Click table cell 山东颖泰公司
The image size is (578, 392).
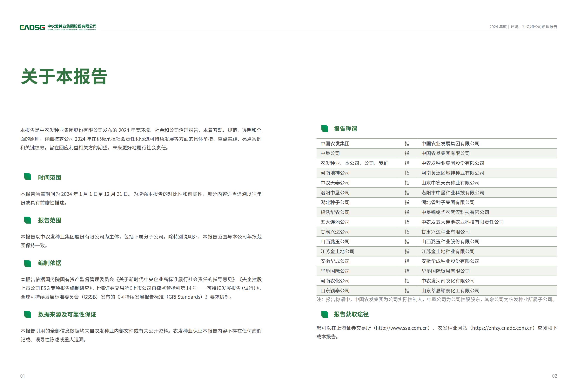[335, 291]
